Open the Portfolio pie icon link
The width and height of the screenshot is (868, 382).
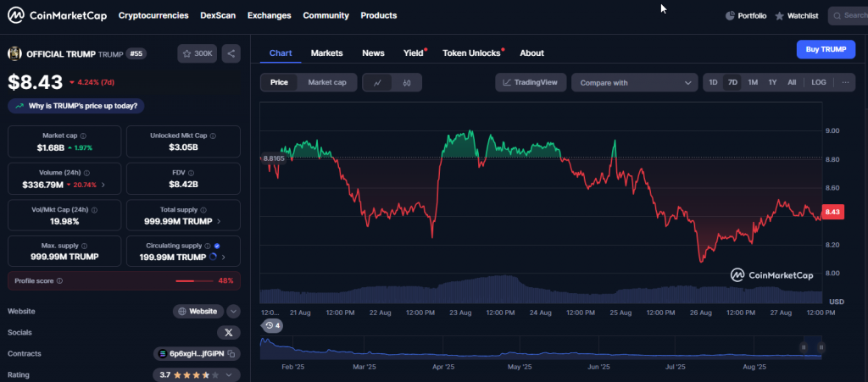[x=746, y=16]
